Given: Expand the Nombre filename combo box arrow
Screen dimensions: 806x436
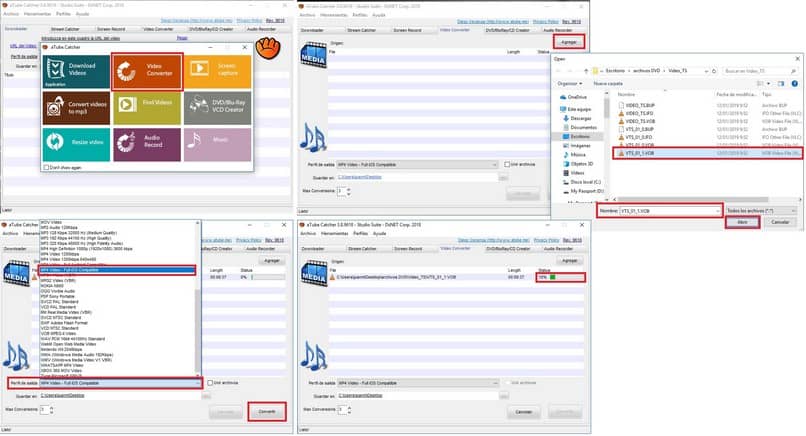Looking at the screenshot, I should tap(718, 211).
